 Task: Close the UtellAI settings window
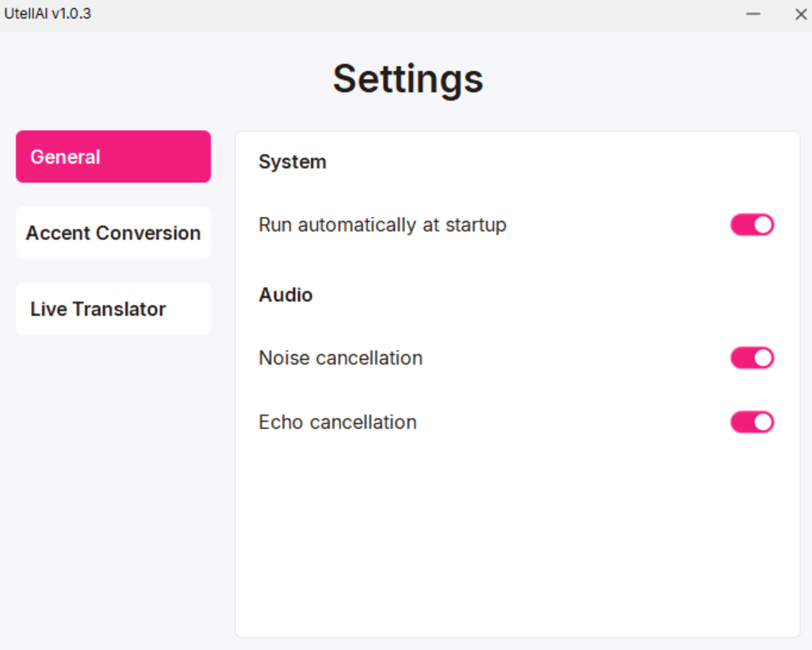click(x=800, y=14)
